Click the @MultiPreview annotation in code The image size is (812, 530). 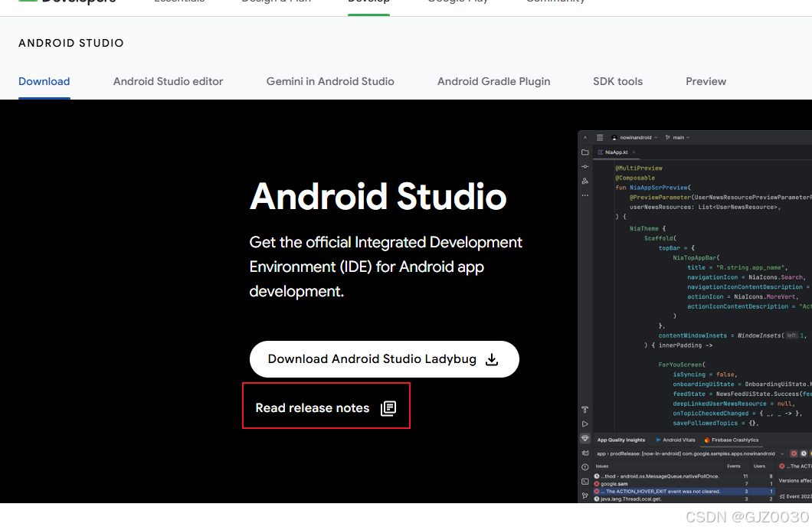639,168
